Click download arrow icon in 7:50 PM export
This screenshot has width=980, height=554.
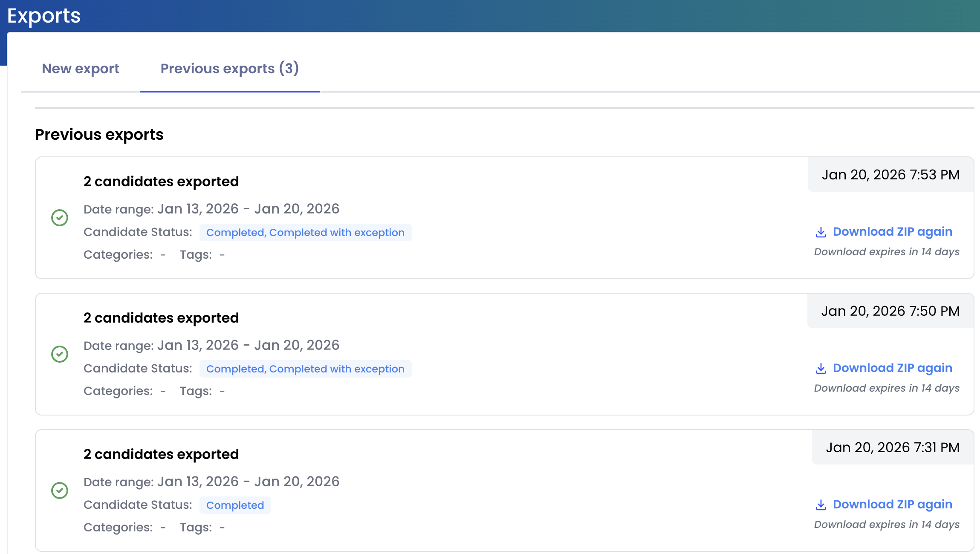coord(821,369)
